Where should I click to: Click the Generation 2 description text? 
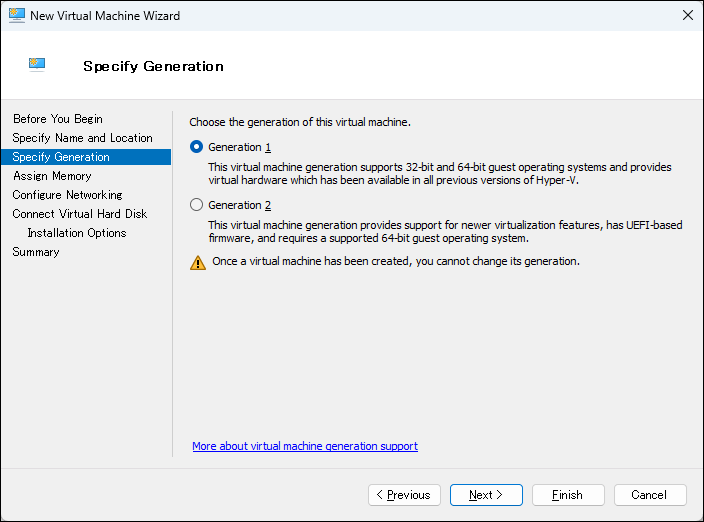point(445,232)
